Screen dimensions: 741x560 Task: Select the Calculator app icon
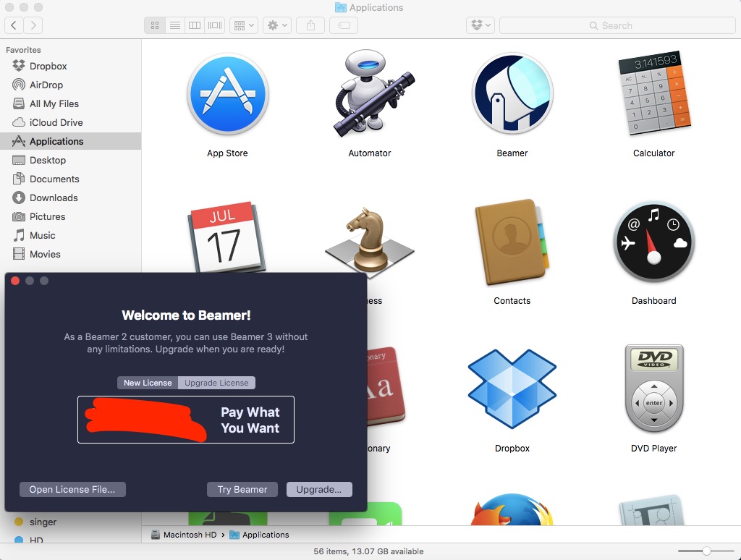(x=654, y=93)
